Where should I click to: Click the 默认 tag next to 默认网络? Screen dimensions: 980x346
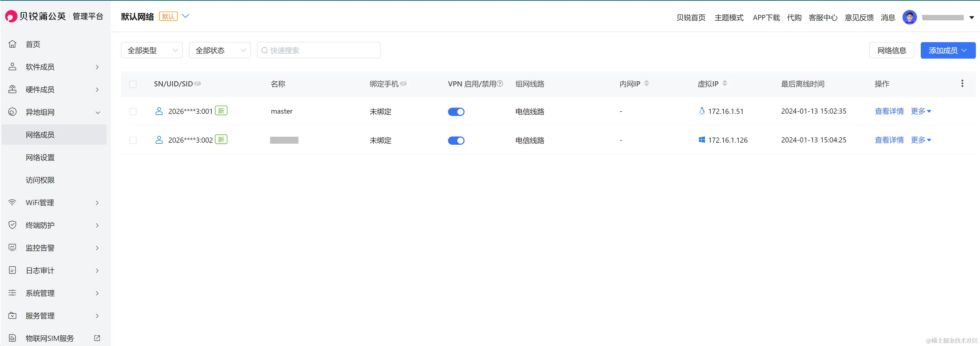pos(168,16)
